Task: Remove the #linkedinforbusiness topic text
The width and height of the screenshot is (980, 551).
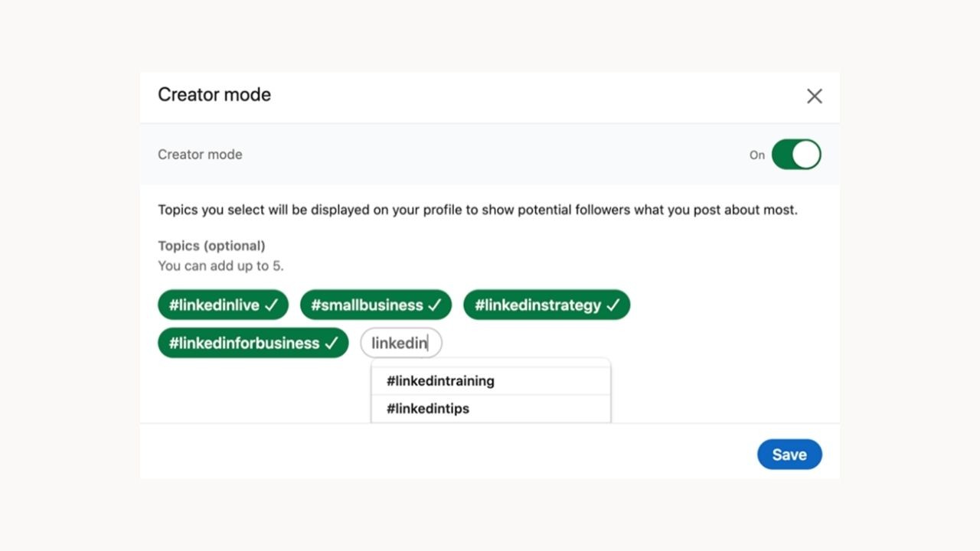Action: click(x=243, y=343)
